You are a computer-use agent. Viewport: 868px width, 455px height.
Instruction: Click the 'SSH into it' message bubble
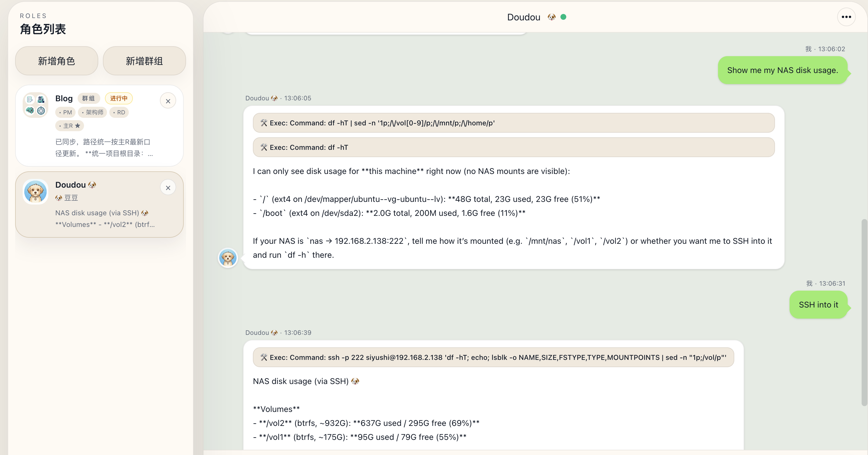[818, 305]
